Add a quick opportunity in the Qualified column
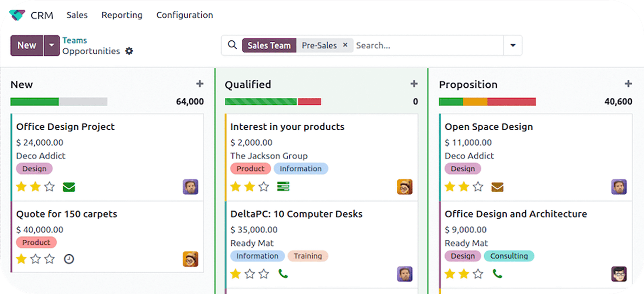This screenshot has height=294, width=644. (414, 84)
